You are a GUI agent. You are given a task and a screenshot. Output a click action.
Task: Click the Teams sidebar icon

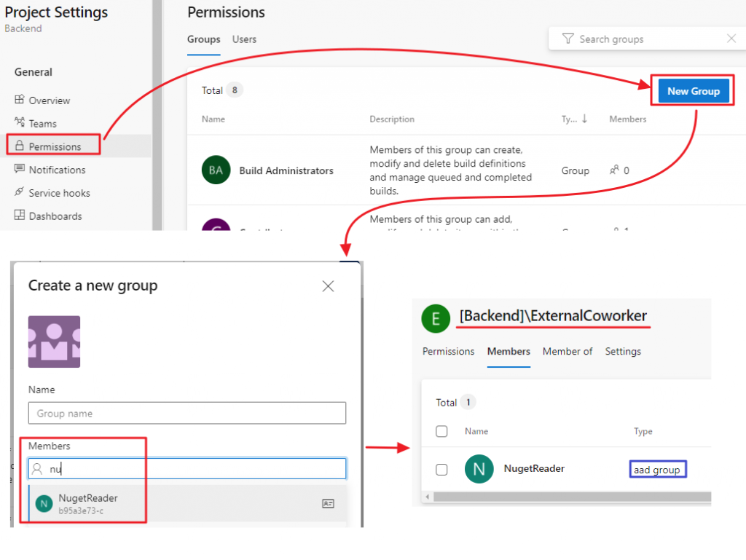tap(19, 122)
